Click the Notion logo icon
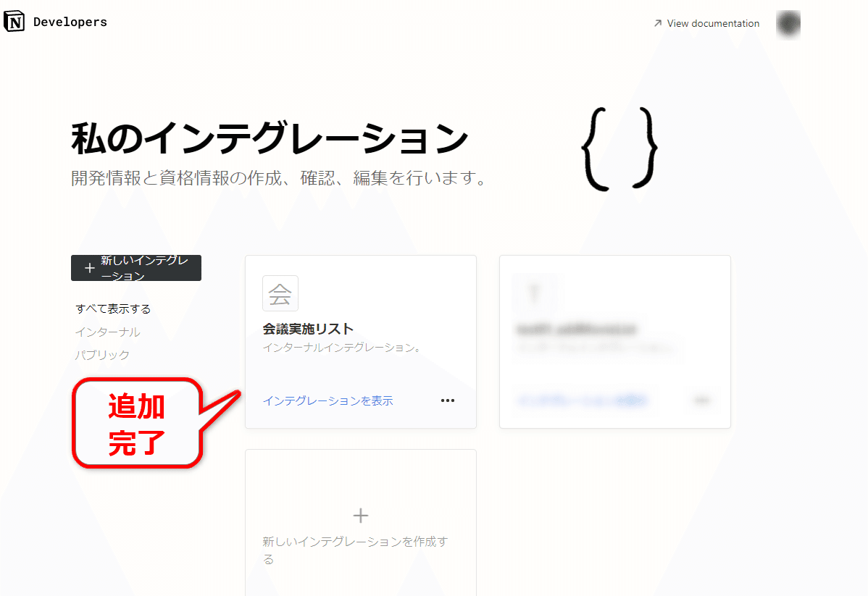This screenshot has height=596, width=868. [x=14, y=21]
